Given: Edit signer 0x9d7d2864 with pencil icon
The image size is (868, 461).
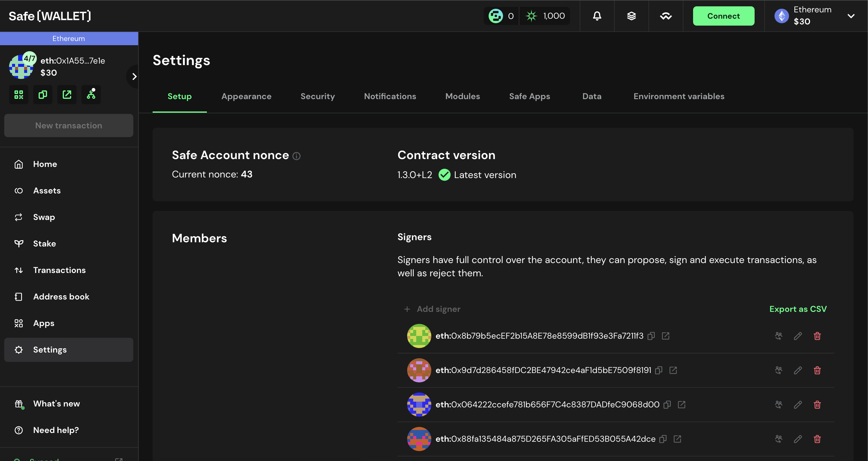Looking at the screenshot, I should (797, 370).
